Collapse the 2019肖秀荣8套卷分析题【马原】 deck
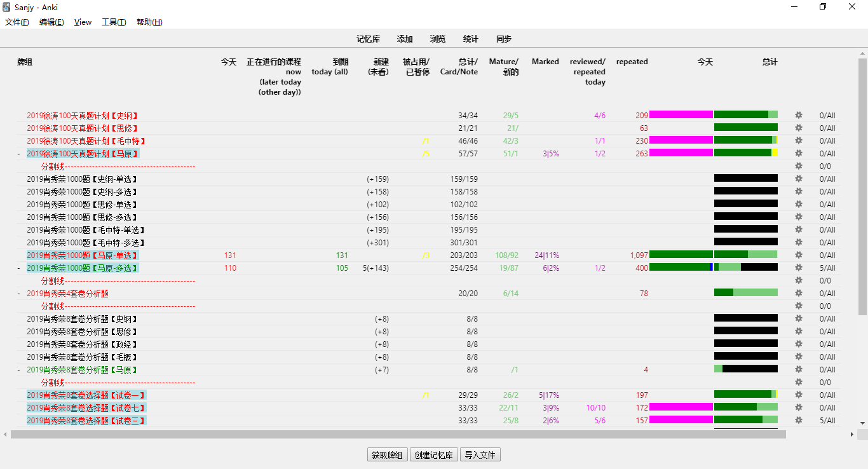Image resolution: width=868 pixels, height=469 pixels. click(19, 370)
